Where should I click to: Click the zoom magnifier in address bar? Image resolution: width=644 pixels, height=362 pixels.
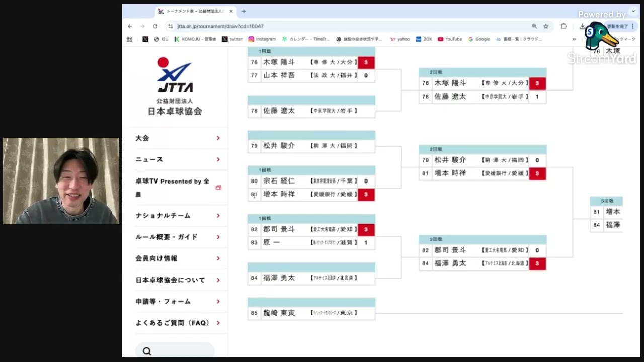[534, 26]
